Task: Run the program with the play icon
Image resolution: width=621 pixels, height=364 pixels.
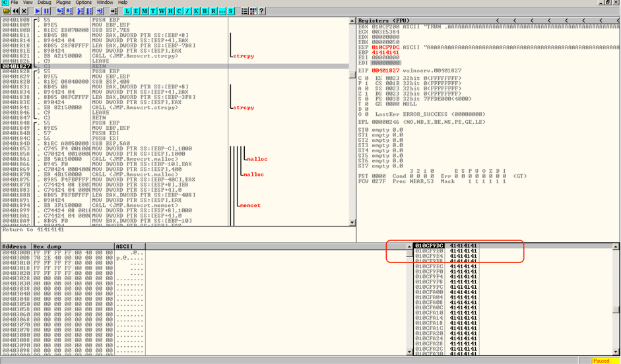Action: [38, 11]
